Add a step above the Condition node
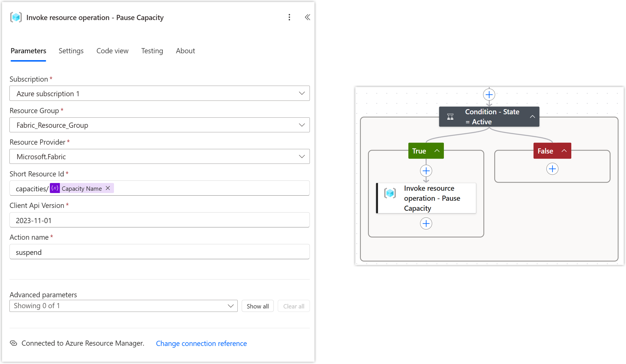The height and width of the screenshot is (364, 626). click(x=489, y=95)
